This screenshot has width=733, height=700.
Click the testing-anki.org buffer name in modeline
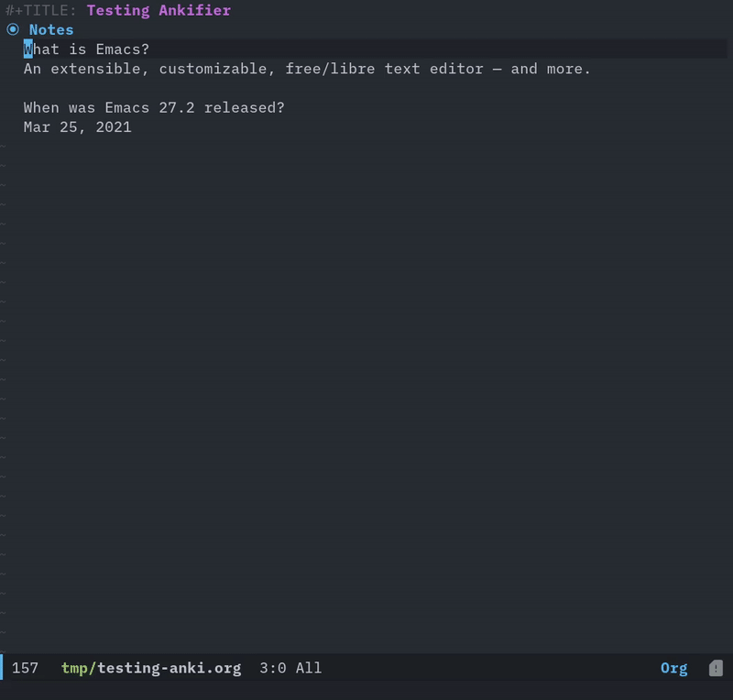[170, 668]
